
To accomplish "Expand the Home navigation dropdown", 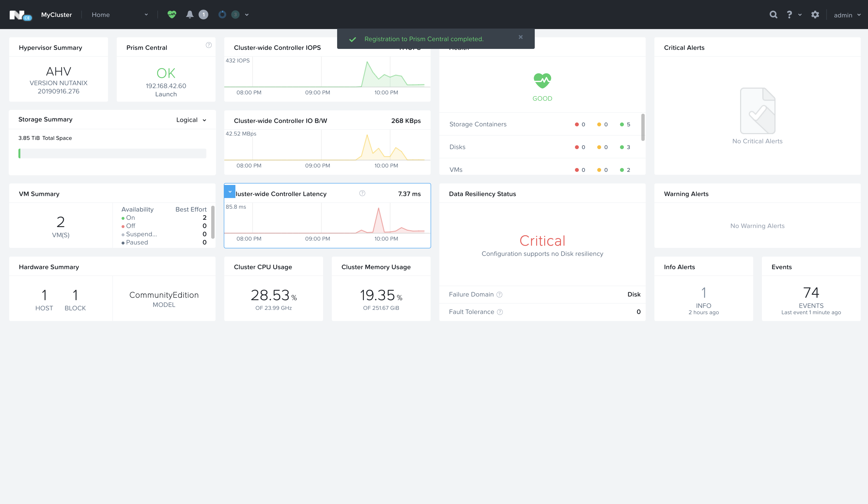I will (146, 15).
